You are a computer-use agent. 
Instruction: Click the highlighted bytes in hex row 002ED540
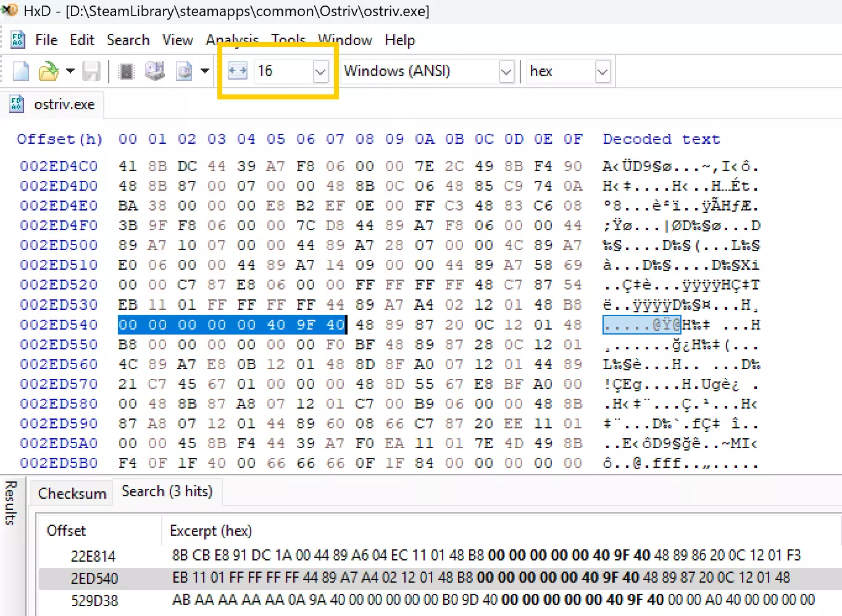pos(231,325)
